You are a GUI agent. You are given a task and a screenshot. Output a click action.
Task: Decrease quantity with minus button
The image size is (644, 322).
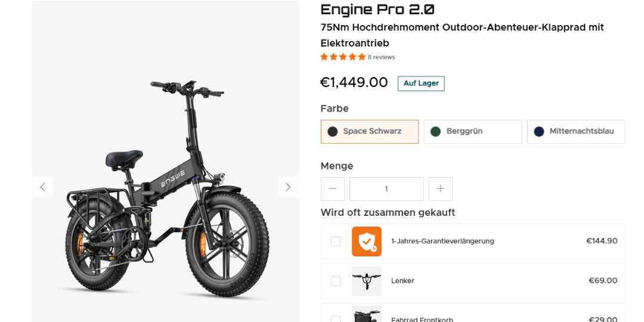coord(333,189)
